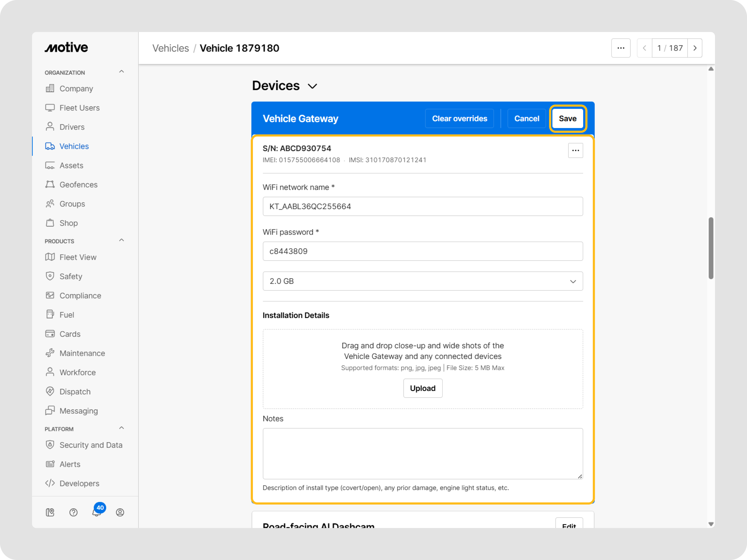Collapse the Devices section chevron
The image size is (747, 560).
312,86
